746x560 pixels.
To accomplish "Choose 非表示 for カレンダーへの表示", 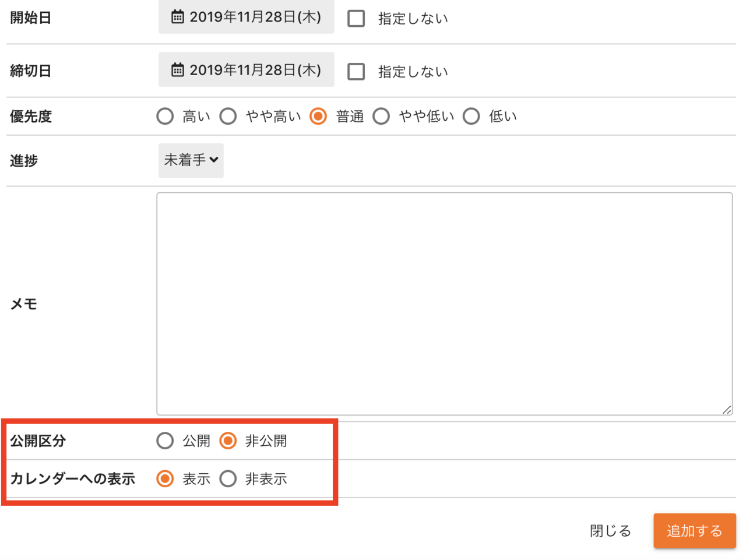I will (228, 478).
